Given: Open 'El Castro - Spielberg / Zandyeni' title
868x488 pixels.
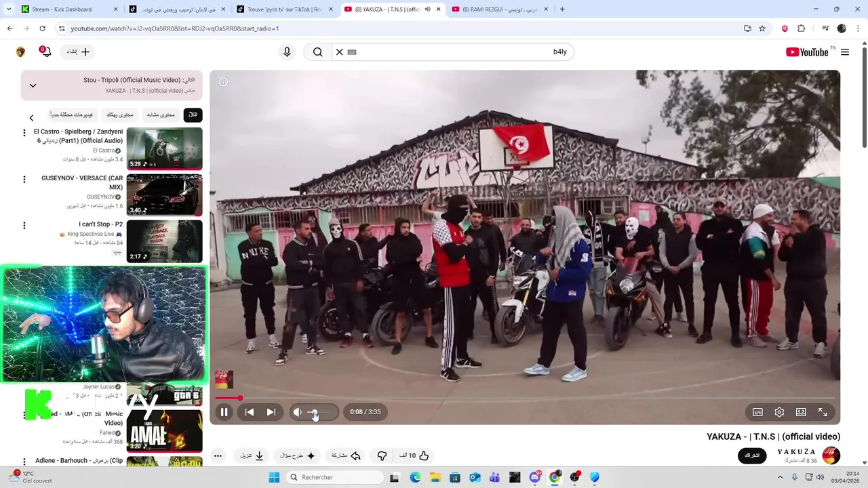Looking at the screenshot, I should [x=78, y=136].
